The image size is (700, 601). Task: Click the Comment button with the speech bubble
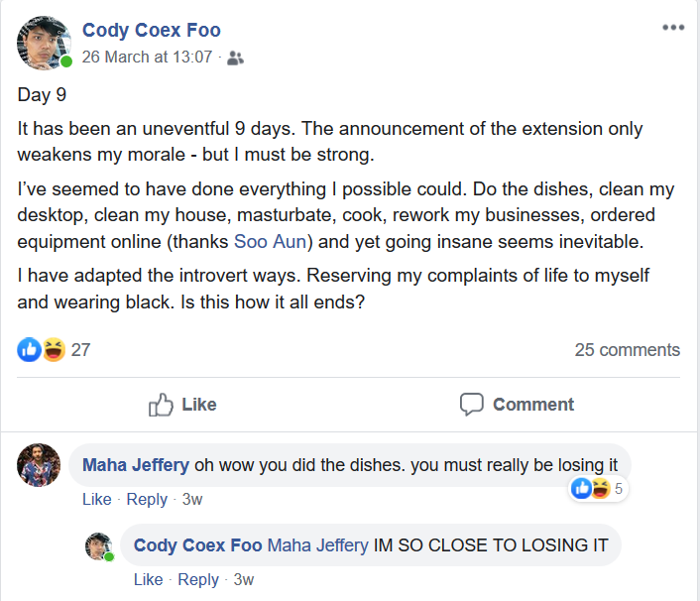(x=517, y=405)
